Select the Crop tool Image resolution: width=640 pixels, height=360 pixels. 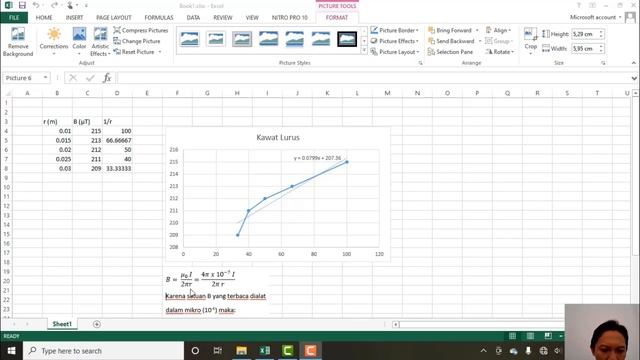(x=531, y=40)
